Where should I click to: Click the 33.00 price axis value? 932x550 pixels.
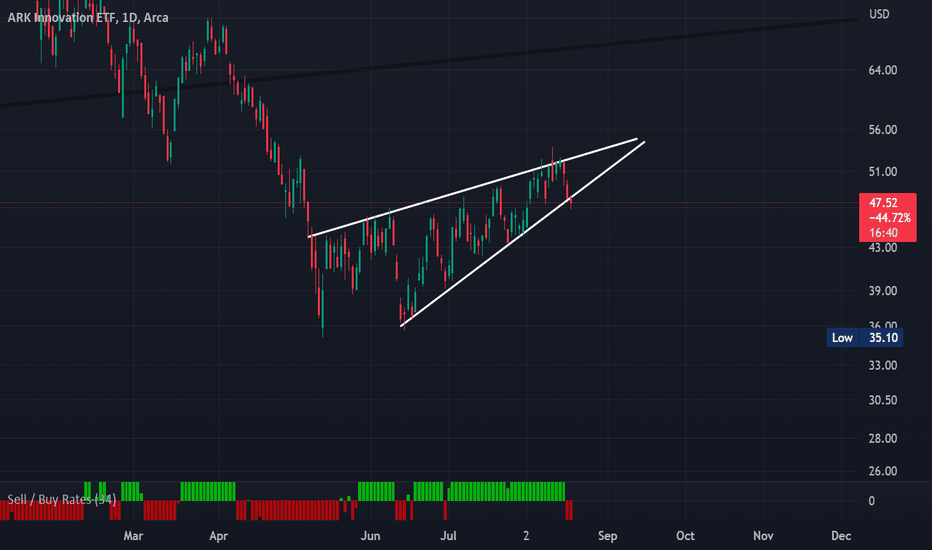(883, 365)
